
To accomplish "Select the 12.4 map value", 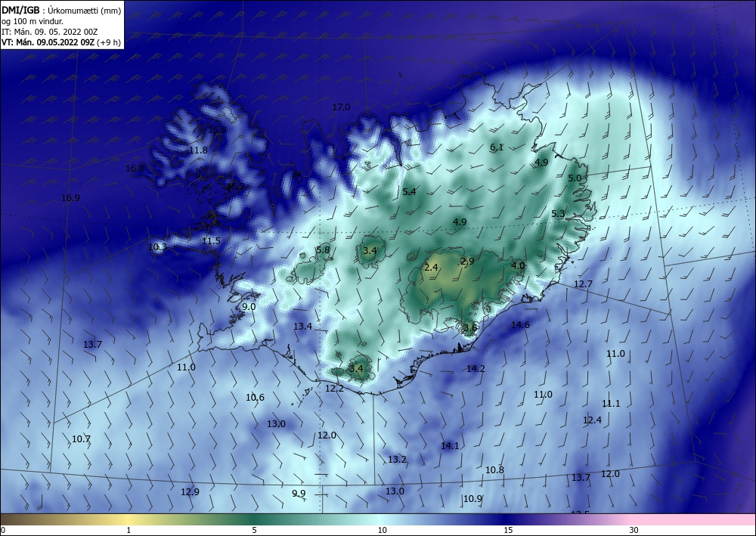I will tap(592, 420).
